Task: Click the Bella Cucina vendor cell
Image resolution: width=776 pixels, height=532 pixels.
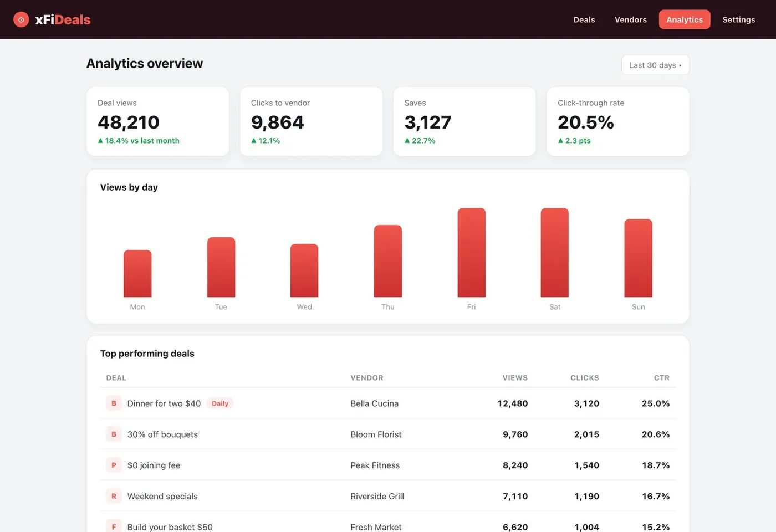Action: coord(375,403)
